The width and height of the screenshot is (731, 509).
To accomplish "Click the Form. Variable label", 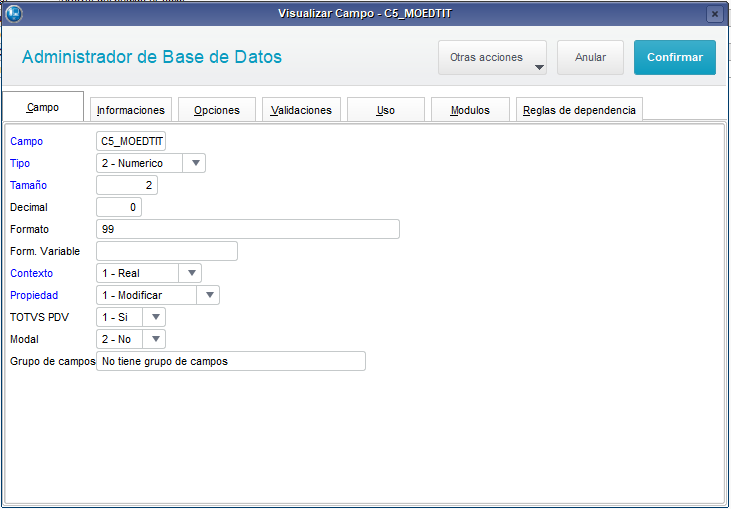I will (45, 251).
